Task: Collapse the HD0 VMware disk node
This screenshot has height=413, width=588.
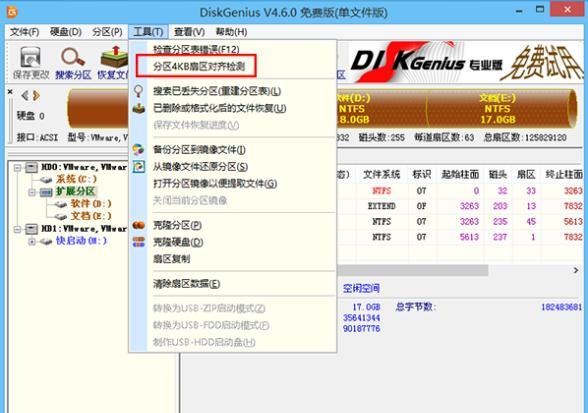Action: (17, 168)
